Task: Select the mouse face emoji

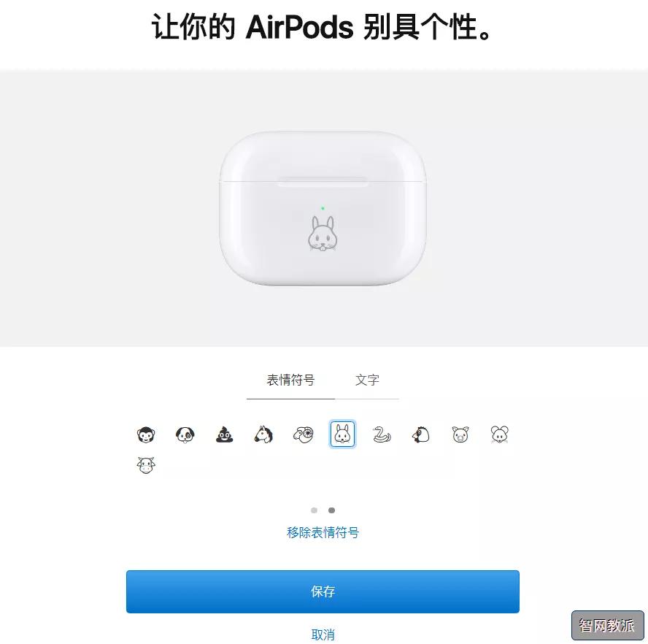Action: pos(500,434)
